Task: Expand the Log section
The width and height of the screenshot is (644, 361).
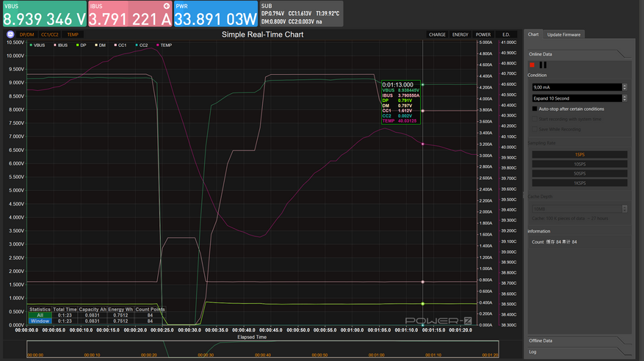Action: (534, 352)
